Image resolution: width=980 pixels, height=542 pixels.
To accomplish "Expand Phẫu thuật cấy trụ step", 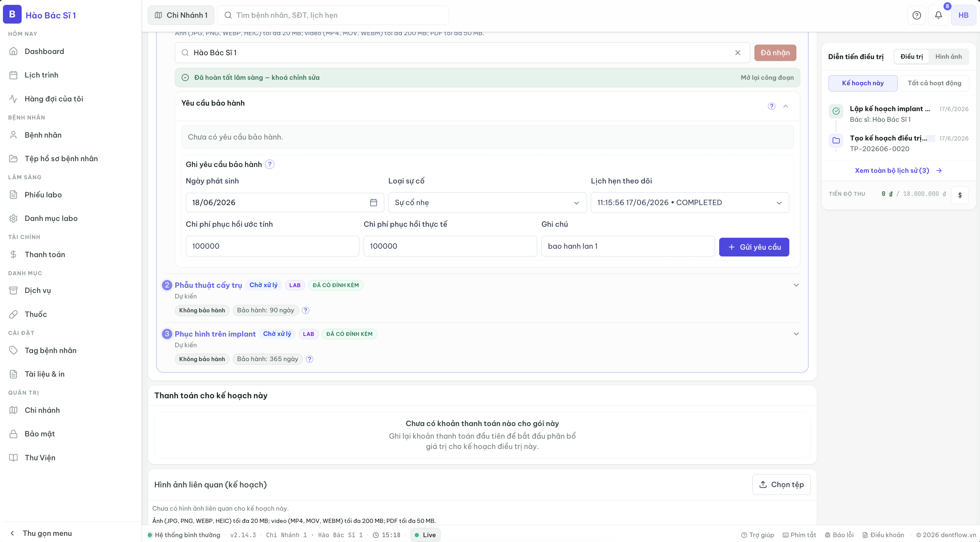I will pyautogui.click(x=796, y=285).
